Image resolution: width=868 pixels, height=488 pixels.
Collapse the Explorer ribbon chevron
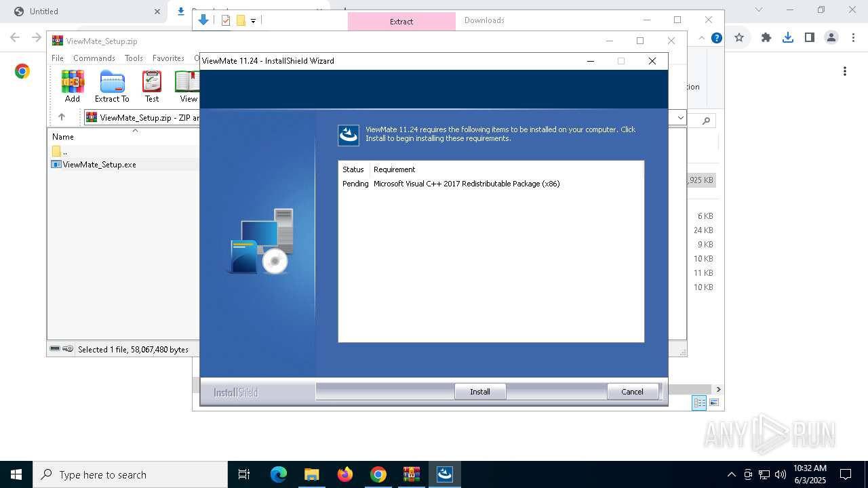[x=702, y=38]
